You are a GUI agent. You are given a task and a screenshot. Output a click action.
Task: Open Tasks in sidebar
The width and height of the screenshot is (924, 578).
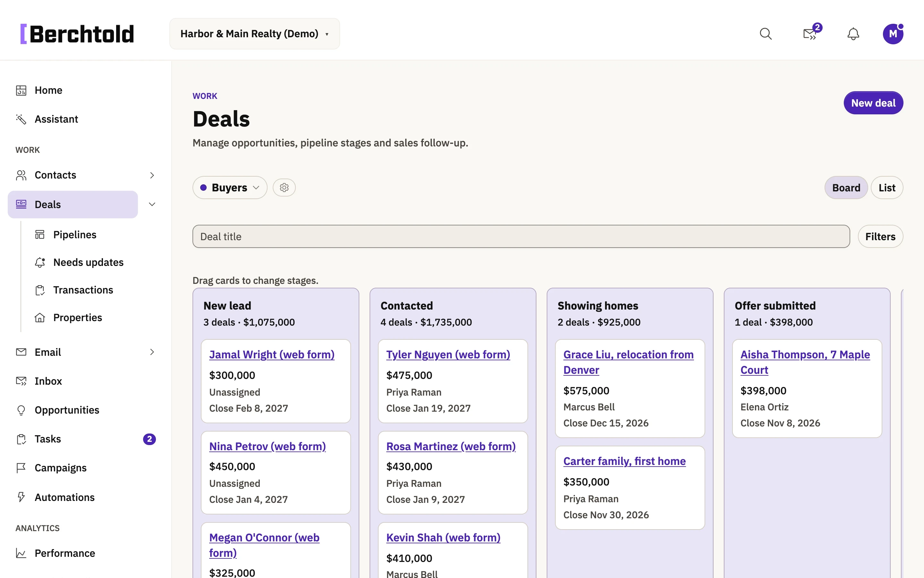48,439
